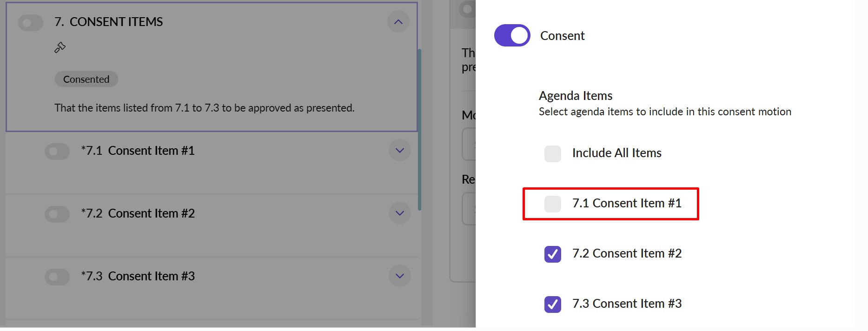The image size is (868, 331).
Task: Uncheck the 7.2 Consent Item #2 checkbox
Action: (x=553, y=254)
